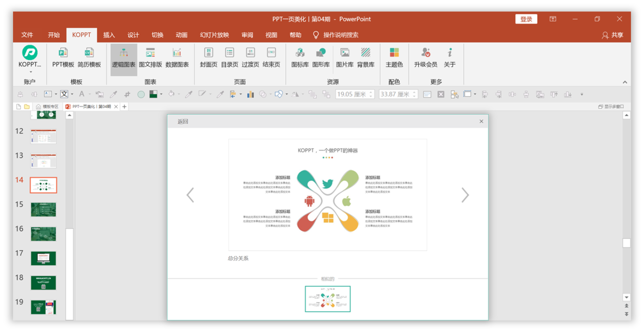This screenshot has width=644, height=332.
Task: Switch to the 幻灯片放映 tab
Action: pos(214,35)
